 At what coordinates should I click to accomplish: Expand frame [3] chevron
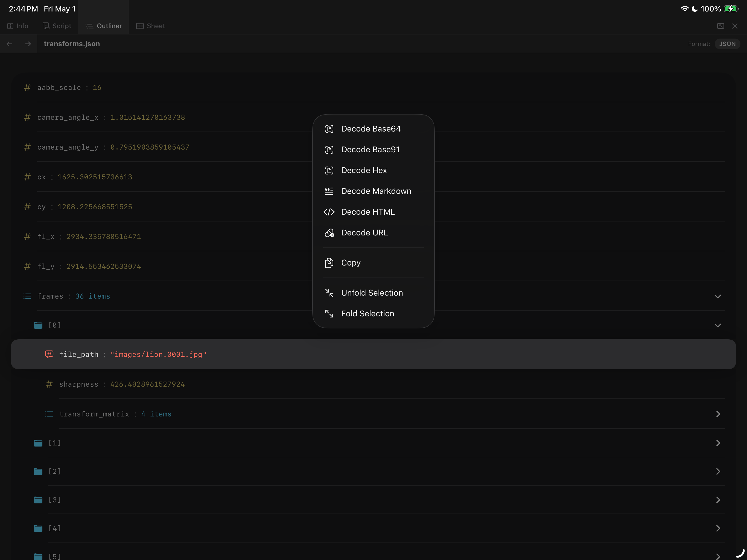point(718,500)
